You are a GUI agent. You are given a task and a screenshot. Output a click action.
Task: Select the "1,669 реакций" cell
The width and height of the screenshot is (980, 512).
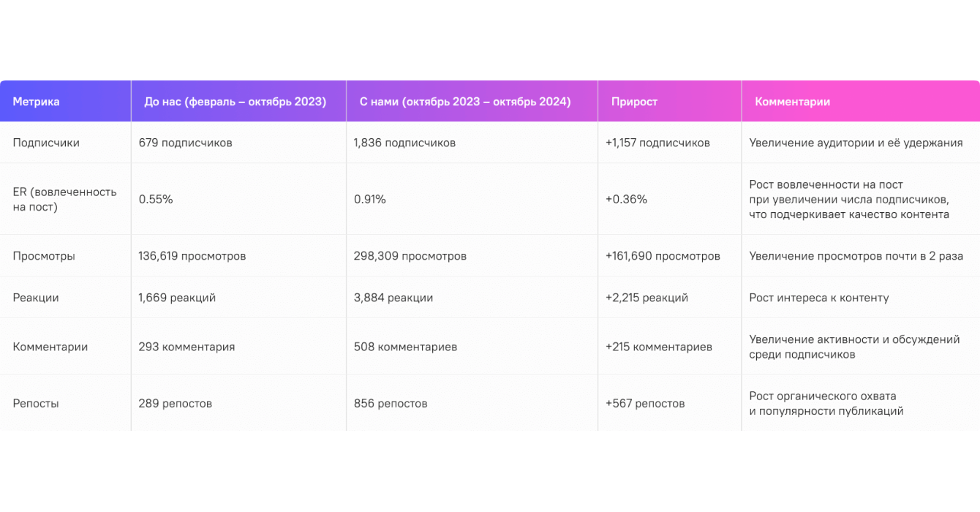click(177, 298)
